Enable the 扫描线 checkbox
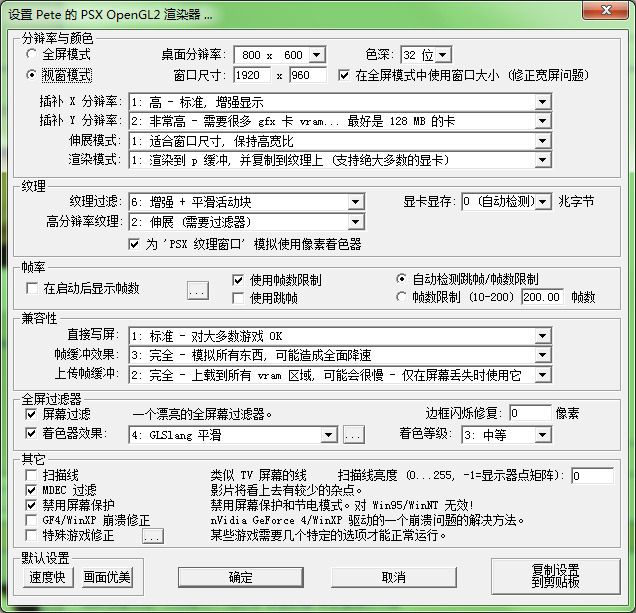This screenshot has height=613, width=636. click(x=31, y=475)
